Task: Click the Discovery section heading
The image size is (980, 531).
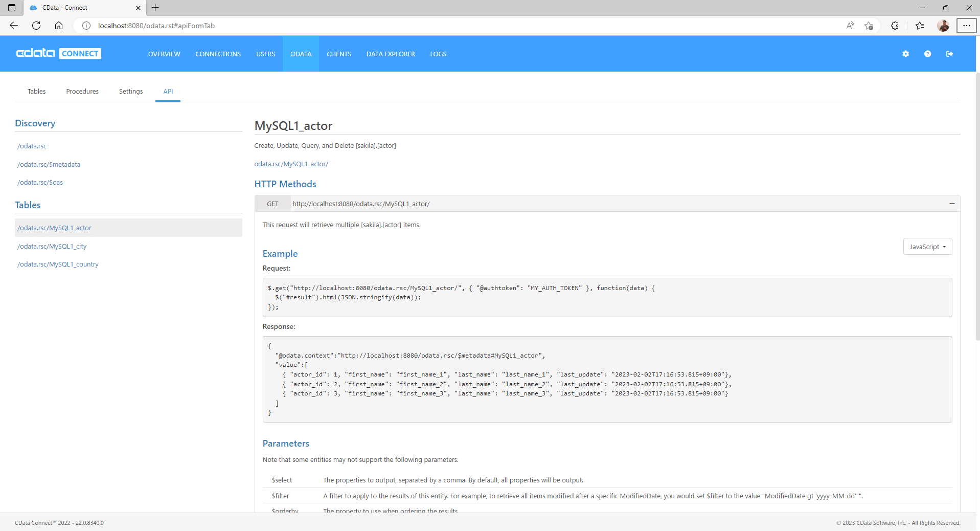Action: pos(35,123)
